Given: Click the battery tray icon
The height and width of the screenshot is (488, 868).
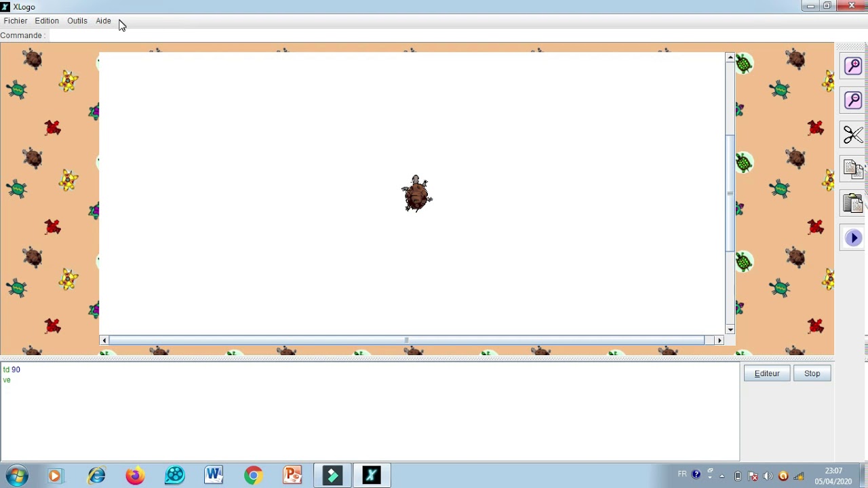Looking at the screenshot, I should tap(738, 476).
